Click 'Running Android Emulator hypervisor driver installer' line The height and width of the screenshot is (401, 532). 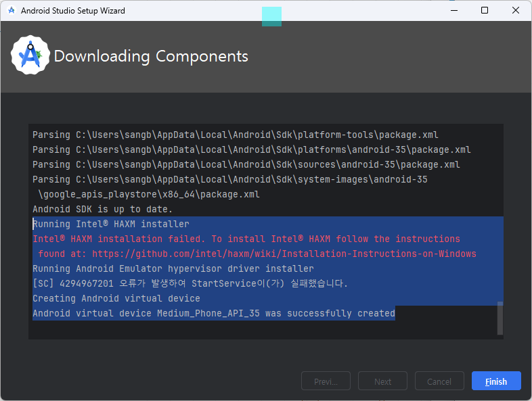click(173, 268)
